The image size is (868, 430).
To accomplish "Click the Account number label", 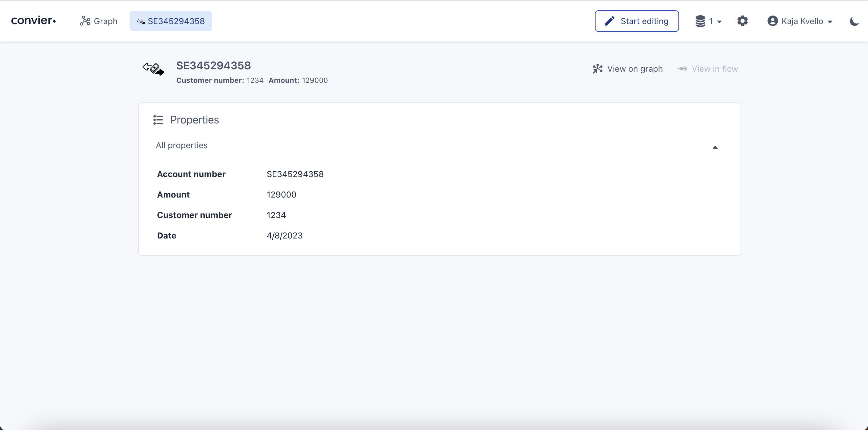I will 191,174.
